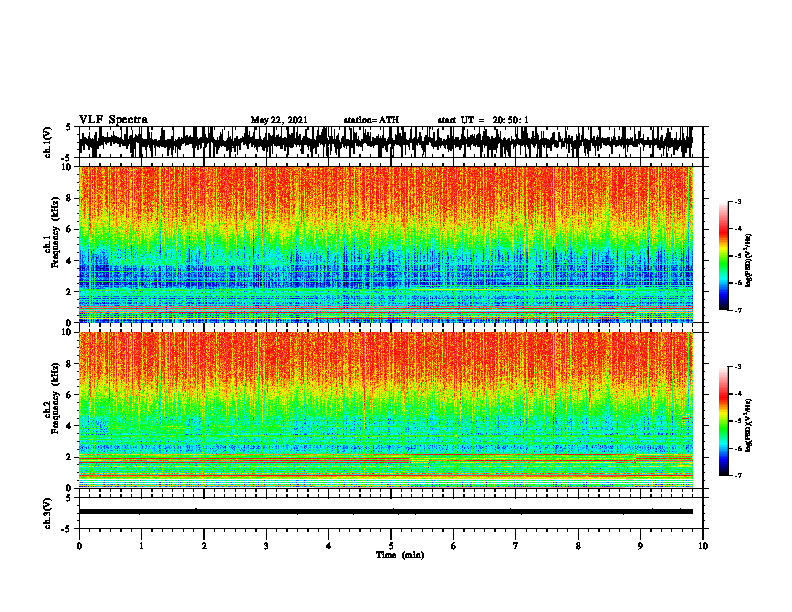Click the "2" kHz tick of ch.2 spectrogram

pyautogui.click(x=69, y=457)
